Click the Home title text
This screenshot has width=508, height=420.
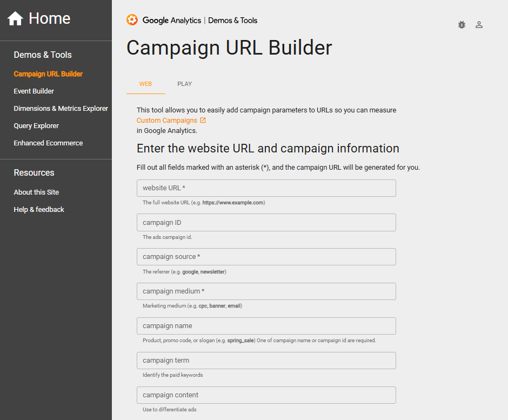(x=49, y=18)
